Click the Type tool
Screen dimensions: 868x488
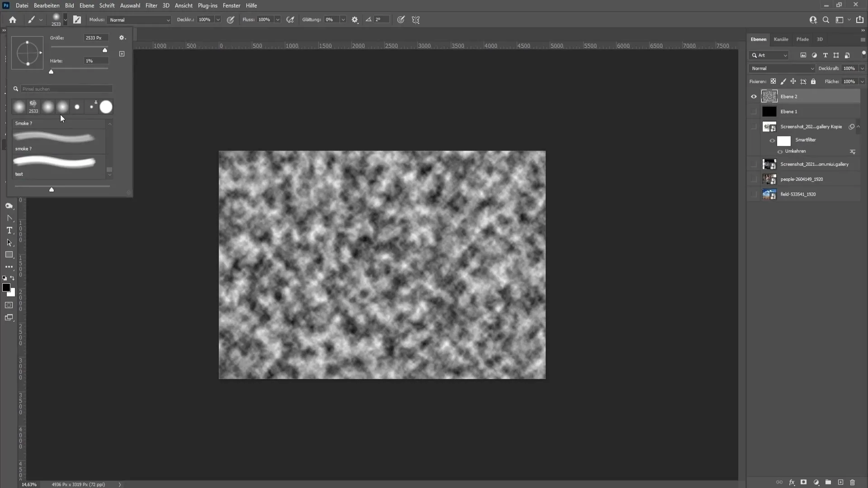pyautogui.click(x=9, y=230)
